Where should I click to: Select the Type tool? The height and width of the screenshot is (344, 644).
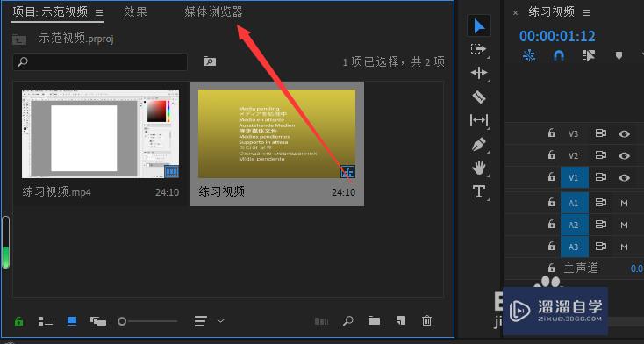478,191
